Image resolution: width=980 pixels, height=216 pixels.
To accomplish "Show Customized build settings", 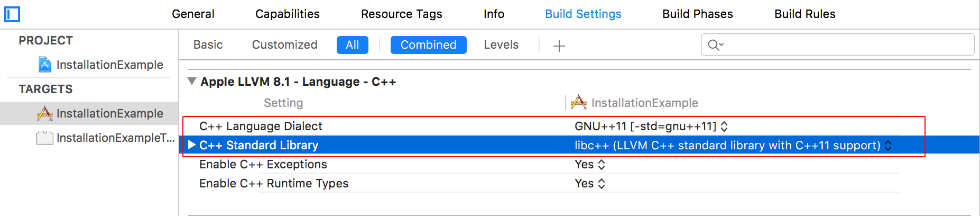I will tap(285, 45).
